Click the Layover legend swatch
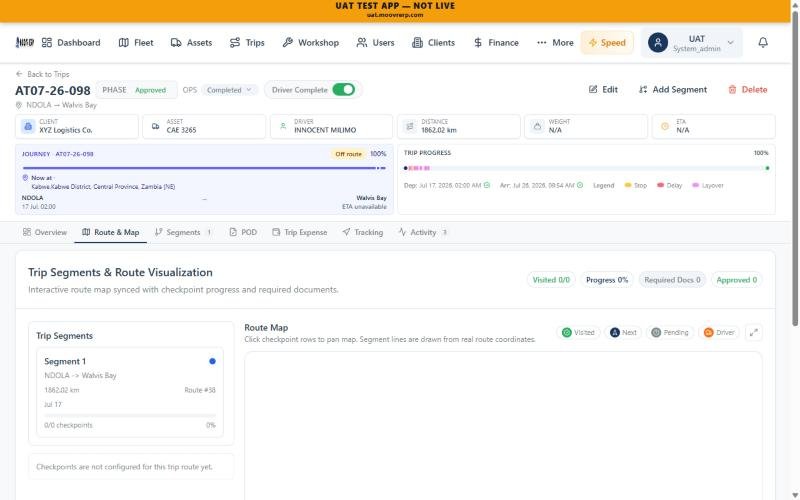This screenshot has width=800, height=500. [695, 185]
